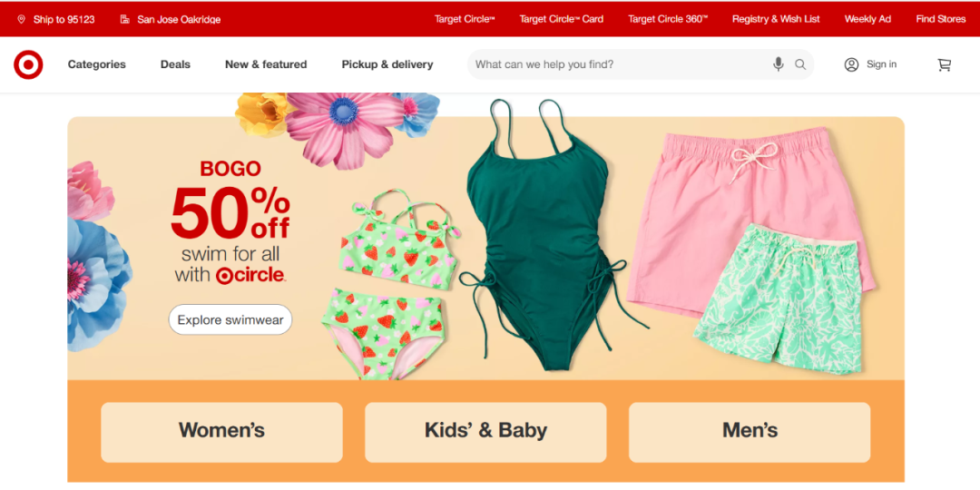Viewport: 980px width, 490px height.
Task: Select the Kids' & Baby tile
Action: (x=485, y=432)
